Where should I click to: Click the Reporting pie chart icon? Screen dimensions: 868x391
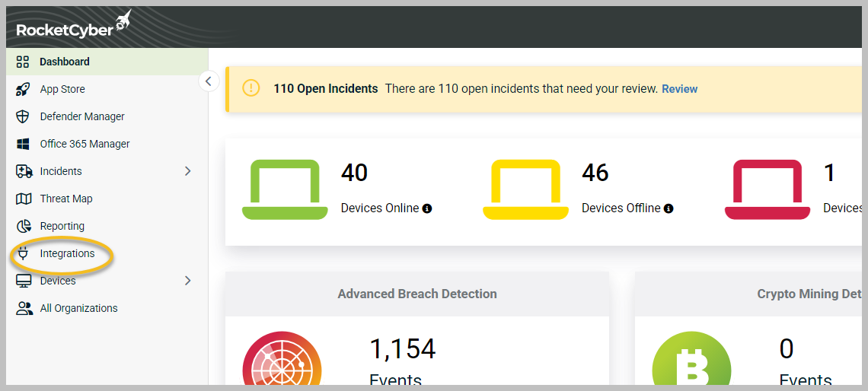tap(24, 226)
